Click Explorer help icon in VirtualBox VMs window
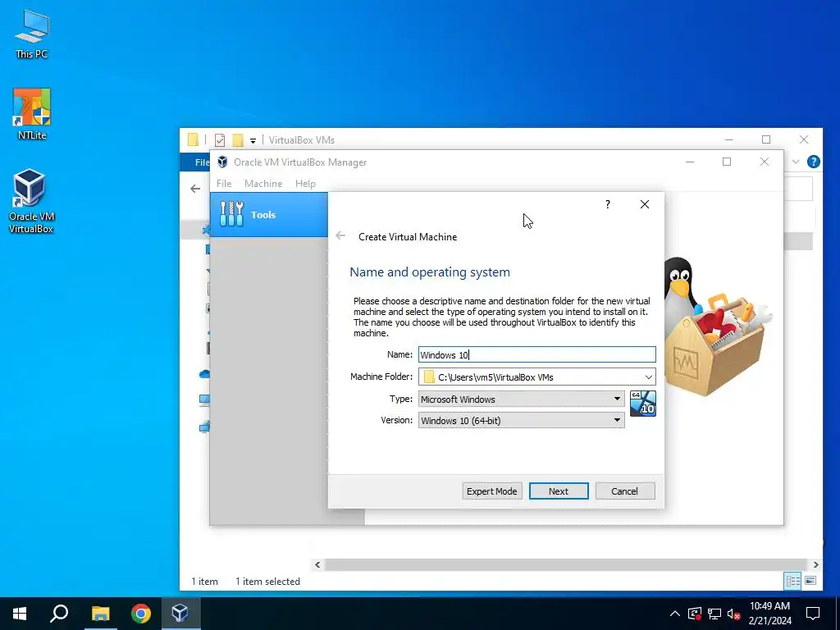 813,162
